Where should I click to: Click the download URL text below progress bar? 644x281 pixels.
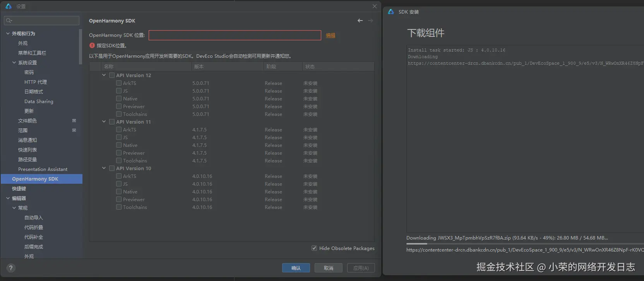tap(525, 250)
